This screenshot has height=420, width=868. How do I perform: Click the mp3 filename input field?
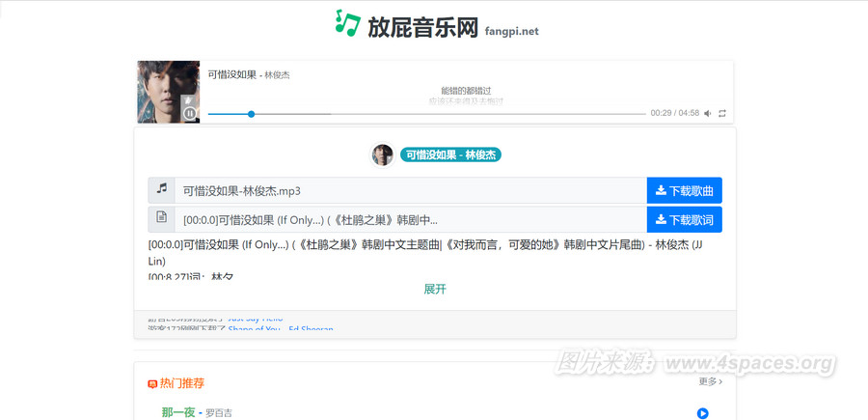(410, 190)
